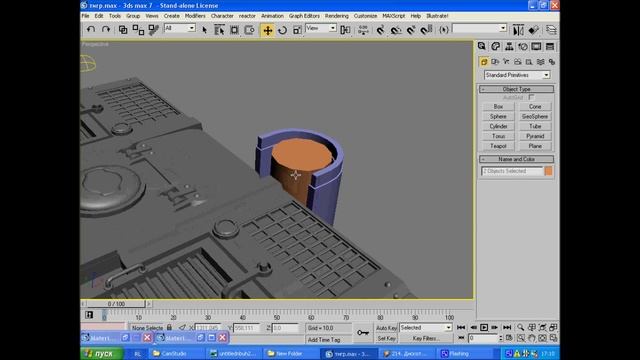Image resolution: width=640 pixels, height=360 pixels.
Task: Toggle the Spinner Snap button
Action: (x=426, y=30)
